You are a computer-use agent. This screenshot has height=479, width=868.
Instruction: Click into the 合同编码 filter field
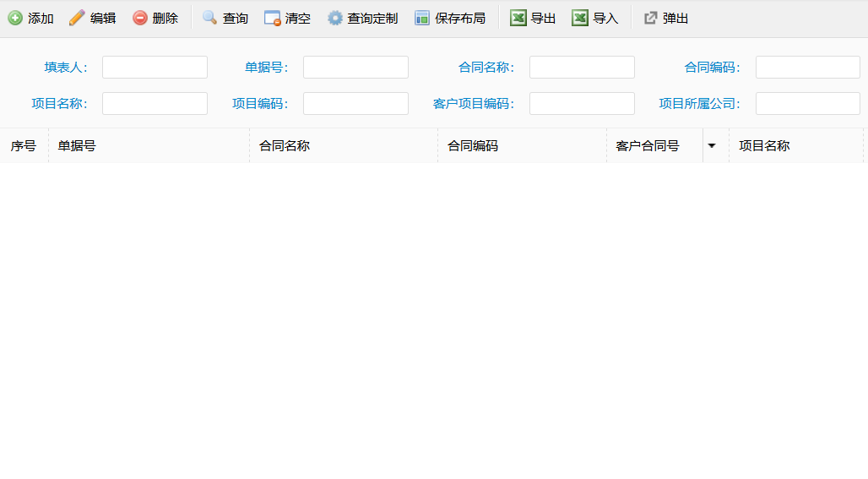(x=808, y=67)
